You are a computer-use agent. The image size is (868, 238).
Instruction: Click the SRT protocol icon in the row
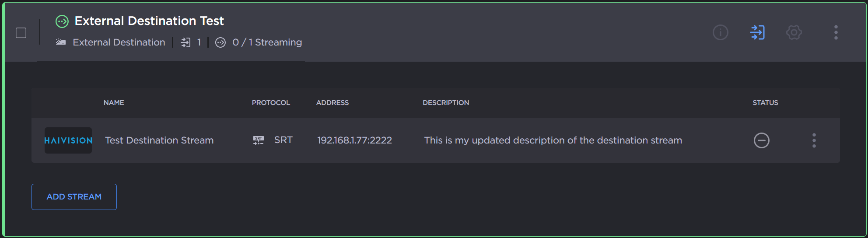click(259, 140)
